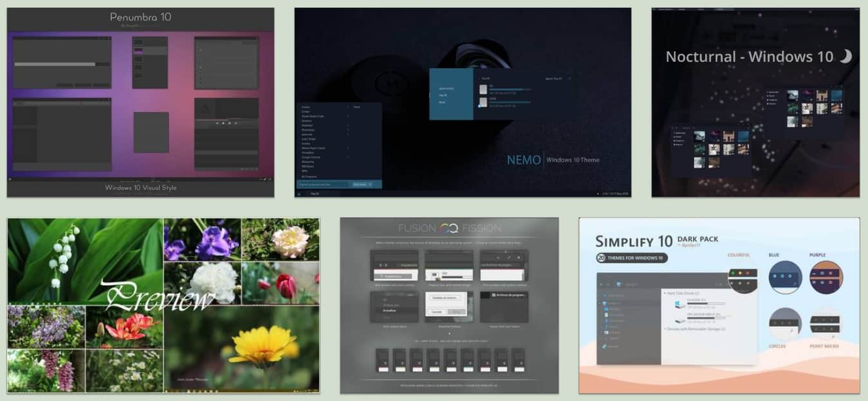This screenshot has width=868, height=401.
Task: Pick the Point Micro style preview icon
Action: pyautogui.click(x=826, y=324)
